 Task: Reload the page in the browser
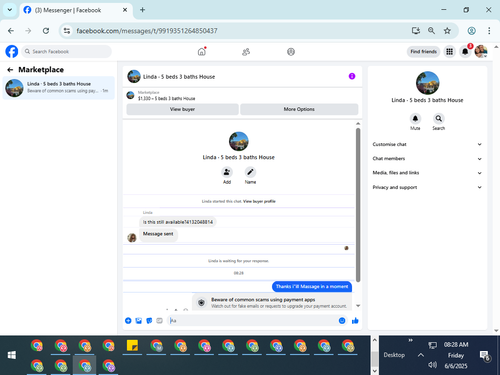pos(46,31)
